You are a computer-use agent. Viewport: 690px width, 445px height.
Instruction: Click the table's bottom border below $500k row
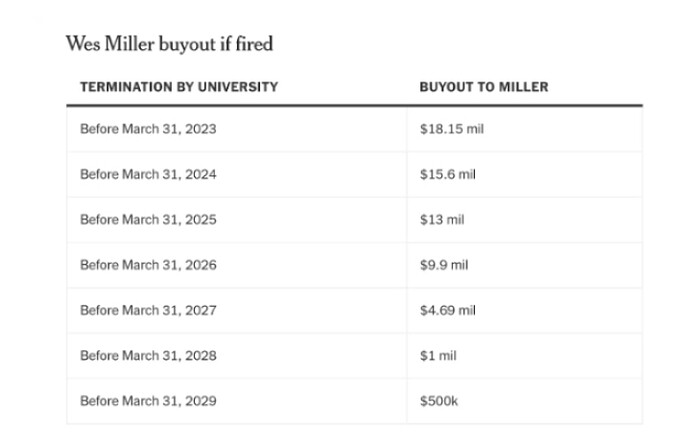354,424
